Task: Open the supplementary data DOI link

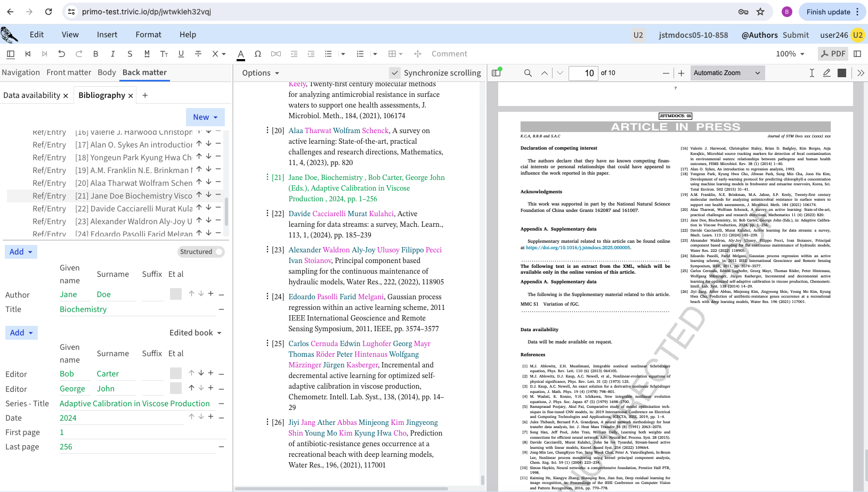Action: 578,248
